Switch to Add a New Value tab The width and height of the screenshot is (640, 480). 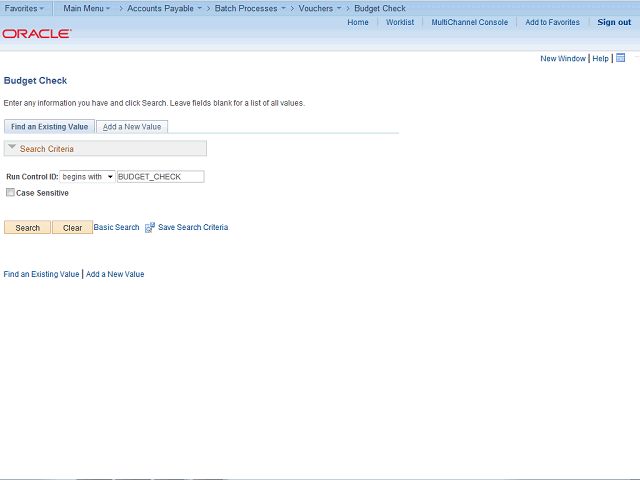pyautogui.click(x=132, y=127)
